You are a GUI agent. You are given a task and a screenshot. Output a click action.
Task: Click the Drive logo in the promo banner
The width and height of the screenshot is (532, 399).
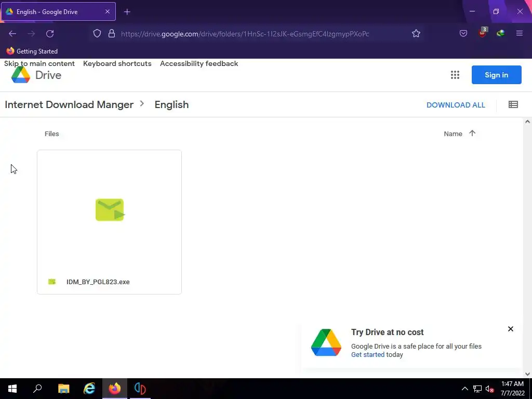pyautogui.click(x=326, y=342)
